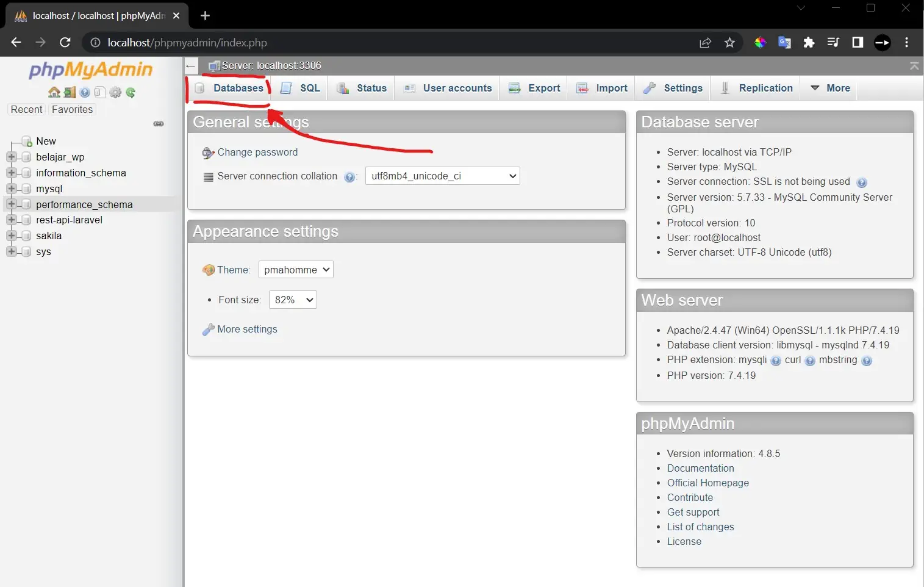Click the colorful color-picker extension icon
Viewport: 924px width, 587px height.
click(760, 42)
